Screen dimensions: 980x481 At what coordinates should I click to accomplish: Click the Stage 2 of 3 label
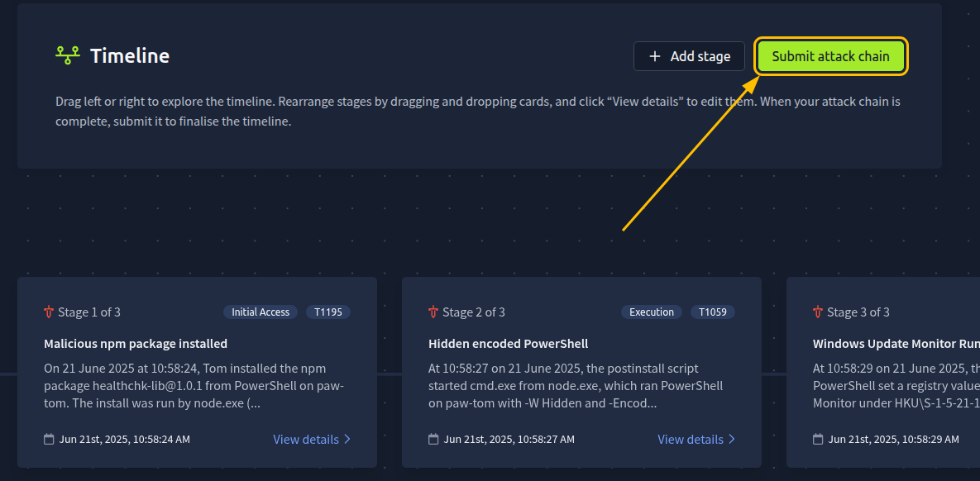(x=474, y=312)
